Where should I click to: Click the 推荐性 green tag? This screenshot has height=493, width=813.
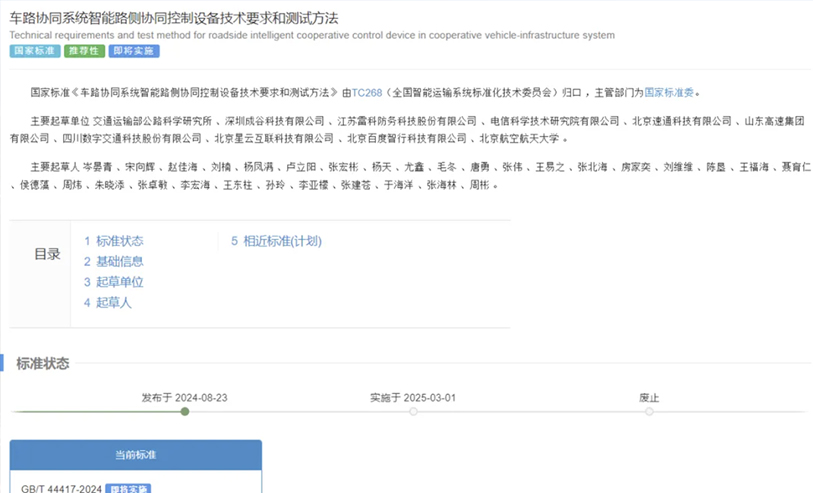tap(85, 51)
